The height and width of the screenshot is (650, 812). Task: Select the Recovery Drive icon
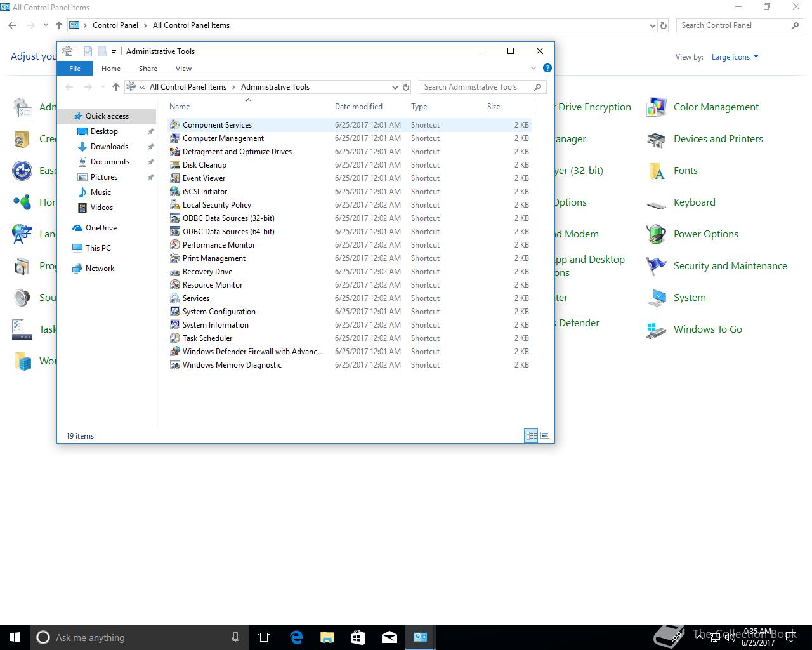pyautogui.click(x=175, y=272)
